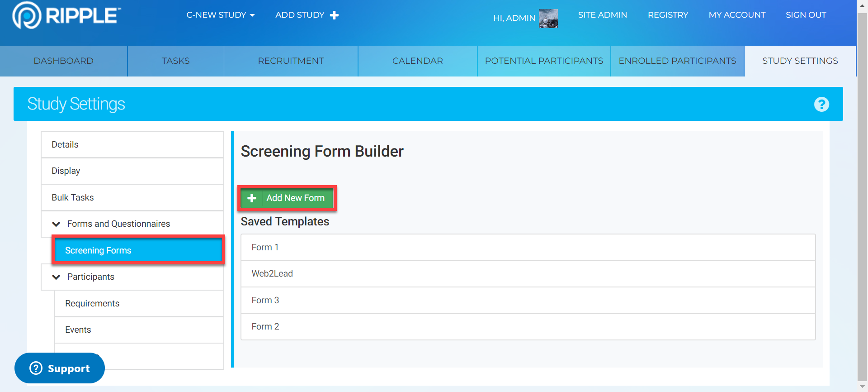Open the Support chat widget
The width and height of the screenshot is (868, 392).
click(x=60, y=368)
